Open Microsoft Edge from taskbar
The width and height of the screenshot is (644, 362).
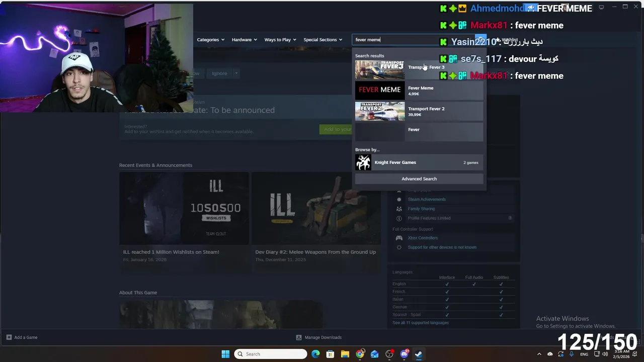pyautogui.click(x=315, y=354)
